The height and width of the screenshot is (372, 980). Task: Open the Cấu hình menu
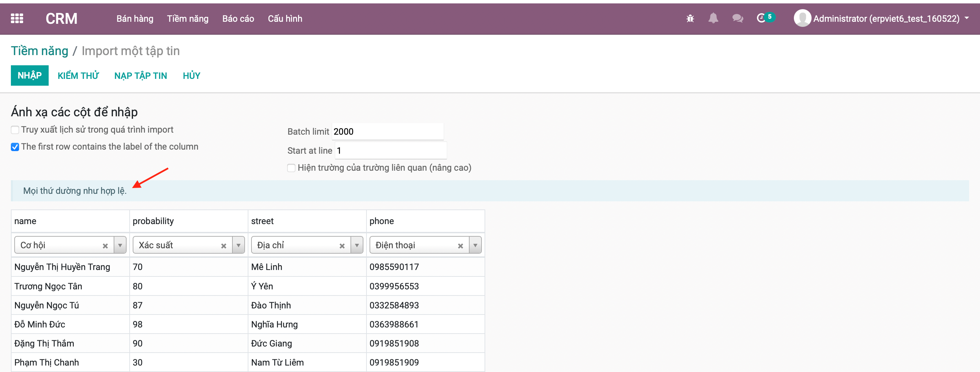click(285, 19)
